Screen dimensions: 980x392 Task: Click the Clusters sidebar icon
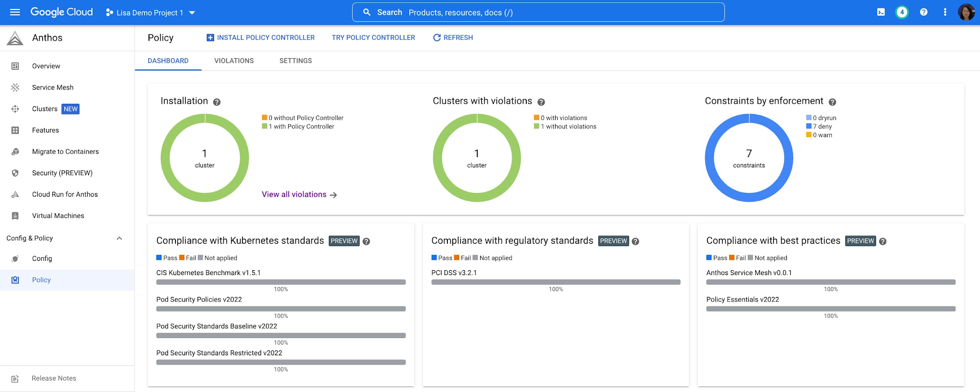coord(15,109)
